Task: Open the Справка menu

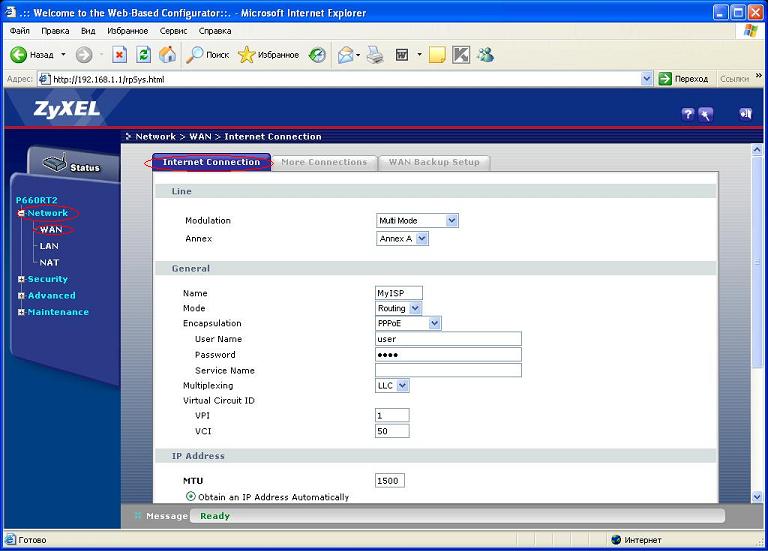Action: click(215, 30)
